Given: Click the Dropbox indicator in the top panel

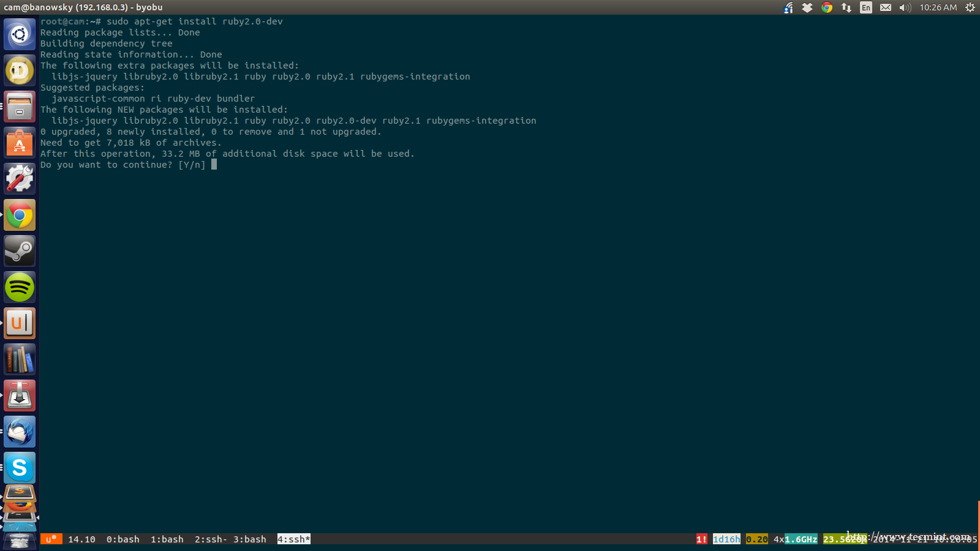Looking at the screenshot, I should pos(807,7).
